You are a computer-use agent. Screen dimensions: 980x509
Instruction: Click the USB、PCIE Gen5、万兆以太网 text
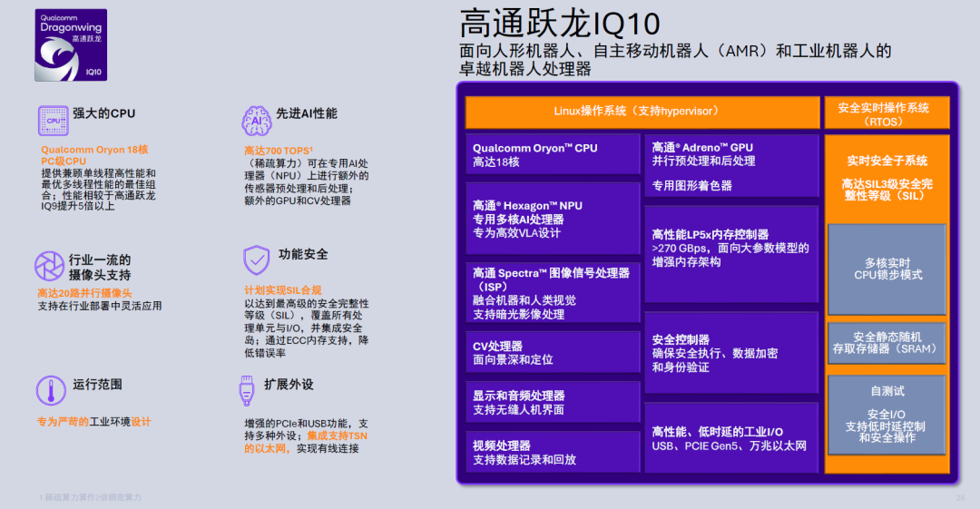coord(730,446)
